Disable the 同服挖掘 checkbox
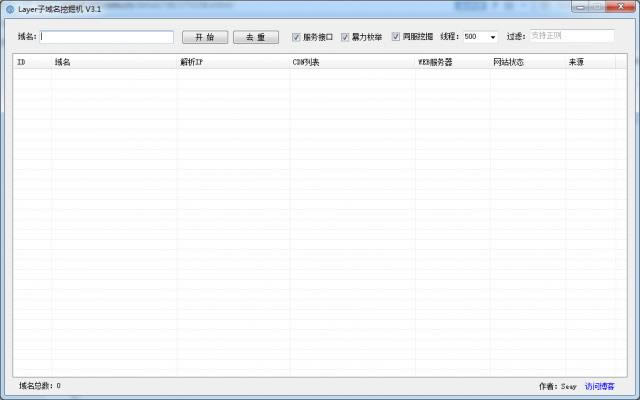Viewport: 640px width, 400px height. coord(396,37)
